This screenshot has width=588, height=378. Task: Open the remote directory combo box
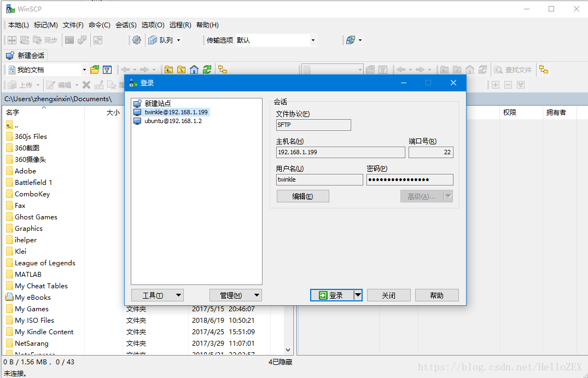(332, 69)
